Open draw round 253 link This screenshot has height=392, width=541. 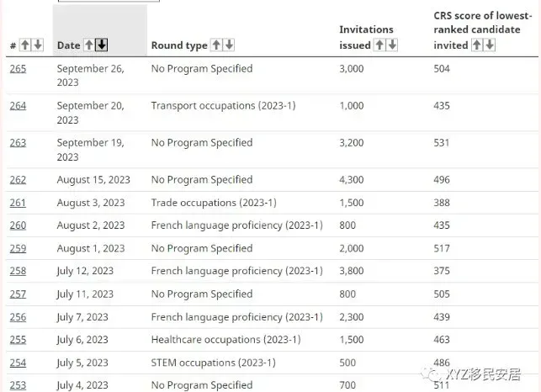pos(18,385)
